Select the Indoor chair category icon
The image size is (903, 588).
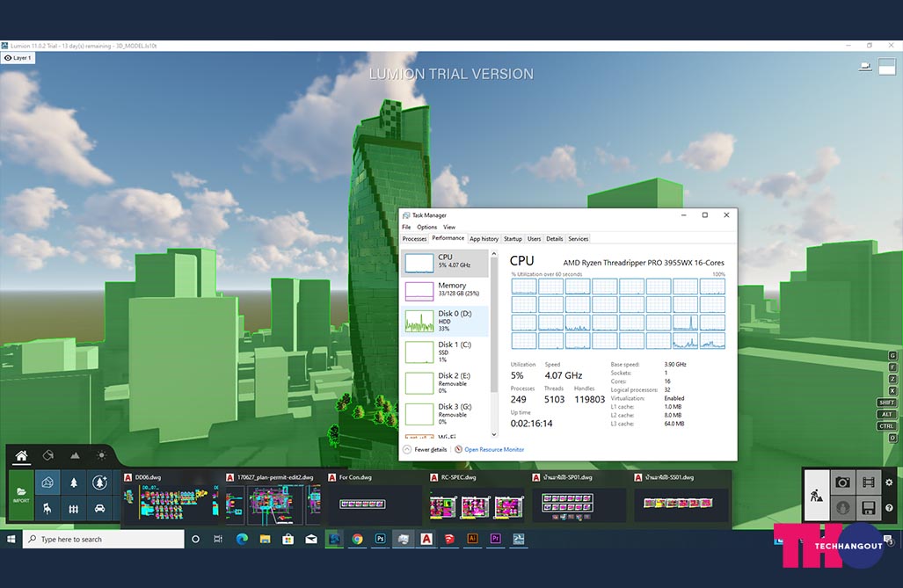coord(47,509)
